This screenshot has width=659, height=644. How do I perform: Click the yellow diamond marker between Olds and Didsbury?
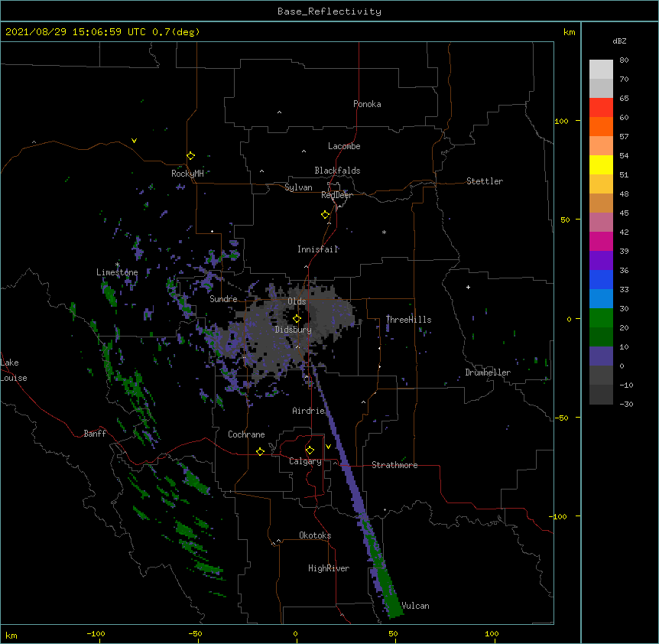pyautogui.click(x=297, y=319)
